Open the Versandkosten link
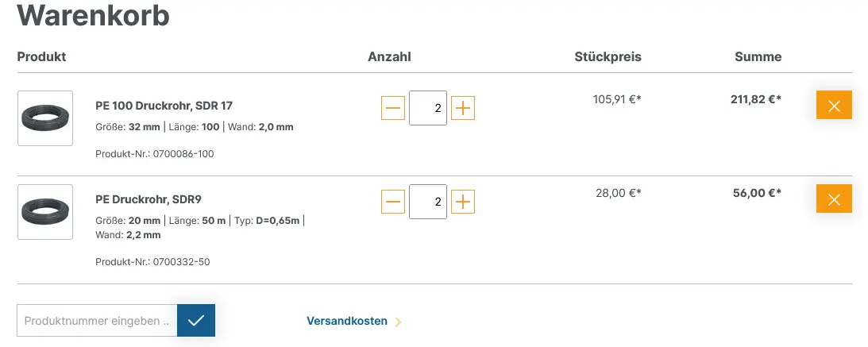The height and width of the screenshot is (347, 868). (347, 321)
